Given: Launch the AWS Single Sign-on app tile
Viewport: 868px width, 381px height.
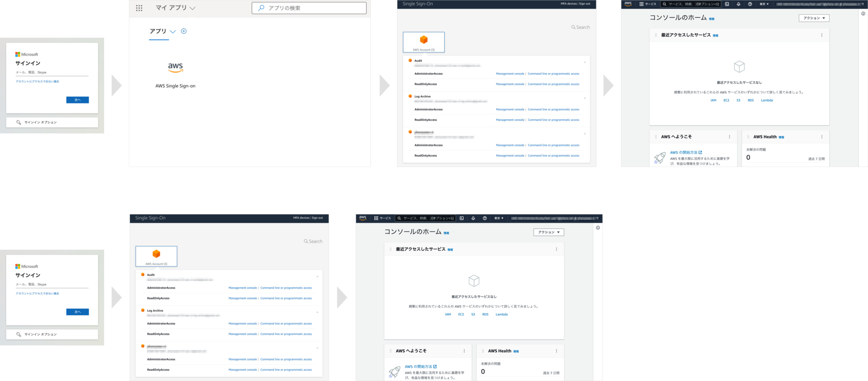Looking at the screenshot, I should 175,74.
